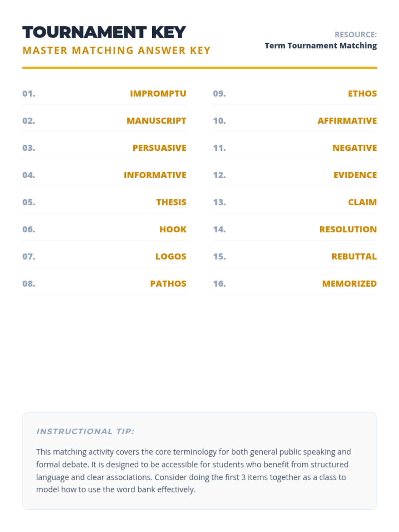Click the ETHOS answer term
Screen dimensions: 399x532
click(x=362, y=94)
